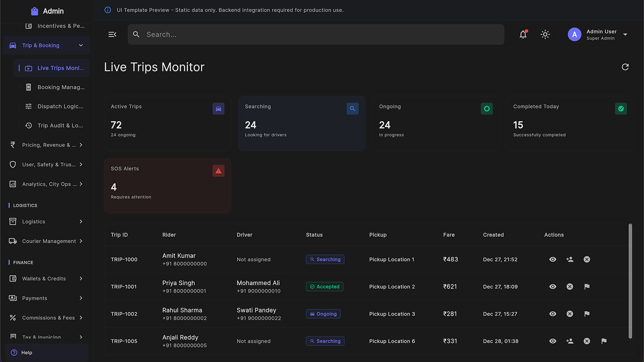Open Trip Audit & Logs page

click(52, 126)
